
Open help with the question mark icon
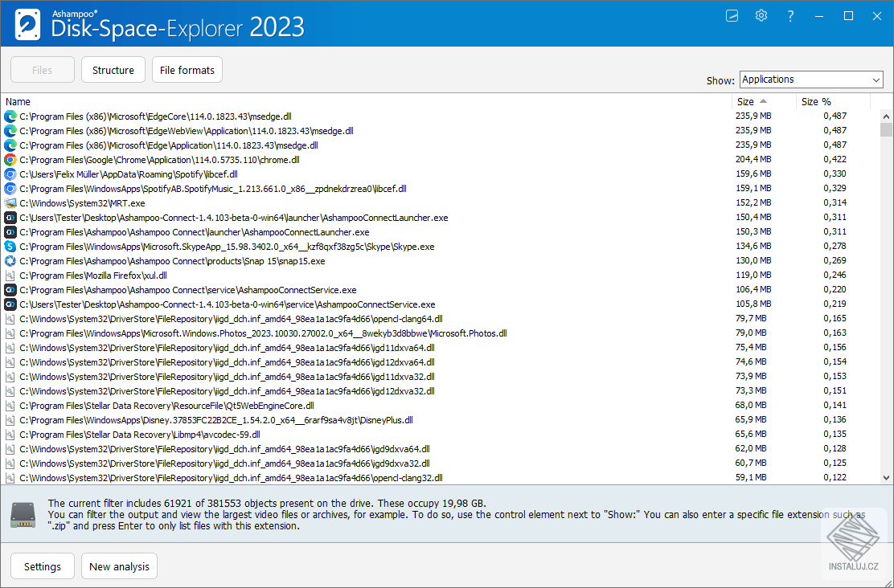point(790,16)
